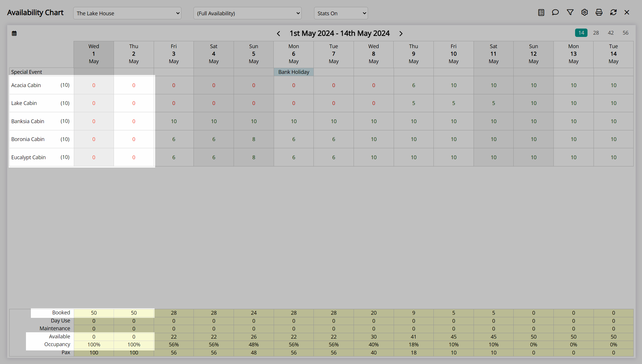Go to next date range
The width and height of the screenshot is (642, 364).
coord(401,33)
